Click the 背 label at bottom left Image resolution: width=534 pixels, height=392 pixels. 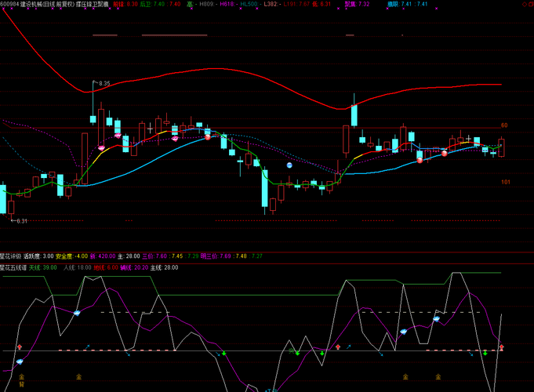[21, 384]
